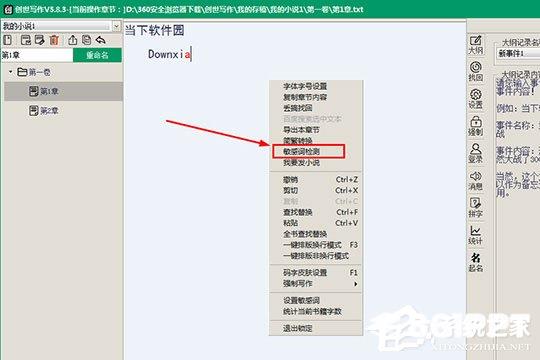Viewport: 540px width, 360px height.
Task: Click the 消息 speaker icon
Action: coord(476,181)
